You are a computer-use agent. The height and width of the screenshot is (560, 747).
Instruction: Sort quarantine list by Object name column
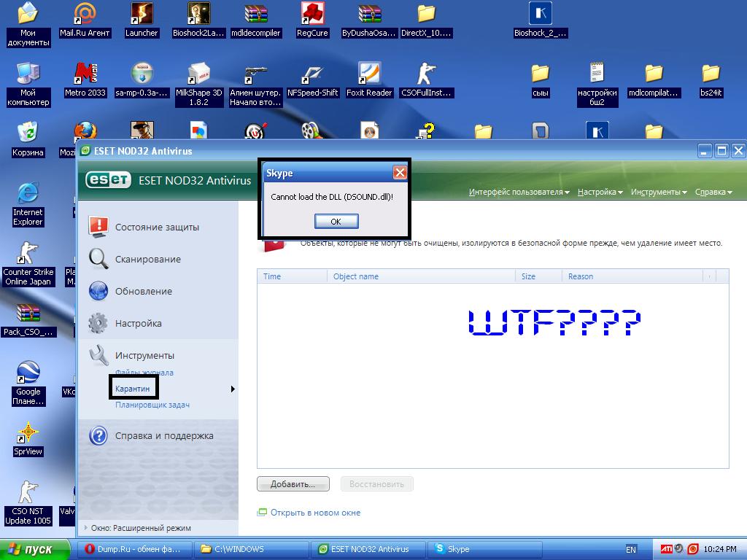coord(421,276)
